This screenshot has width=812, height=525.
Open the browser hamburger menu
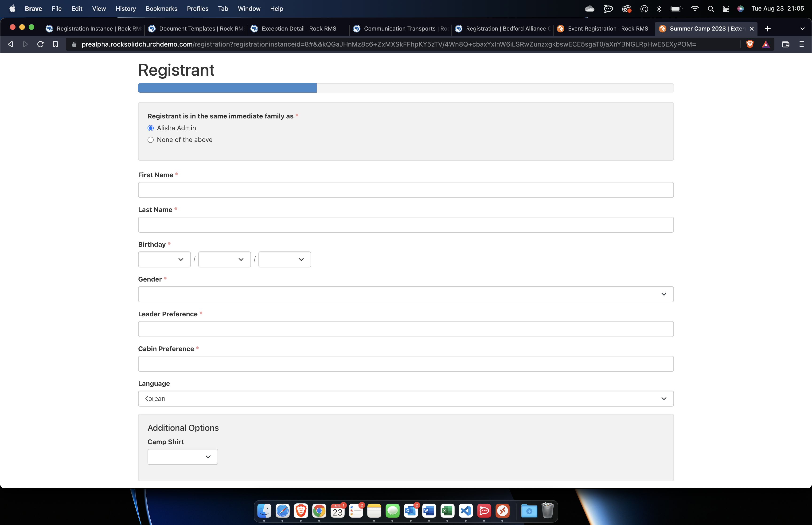tap(801, 44)
